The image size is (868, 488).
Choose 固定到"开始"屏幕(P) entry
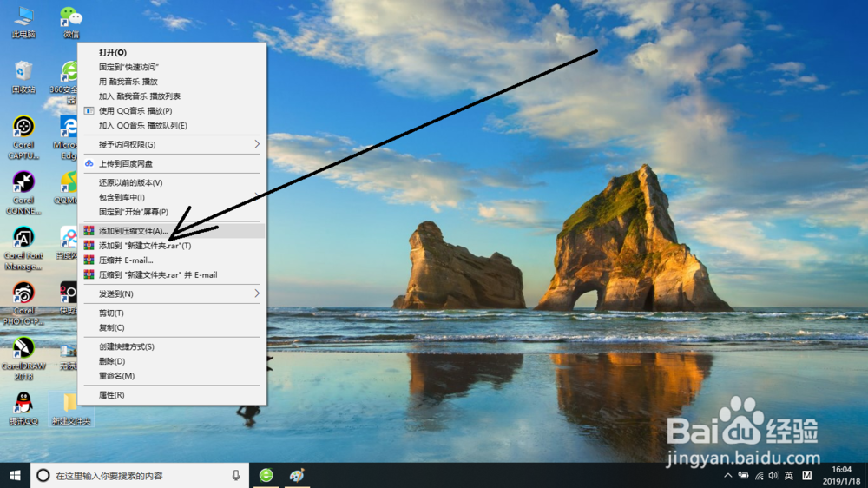click(x=172, y=212)
